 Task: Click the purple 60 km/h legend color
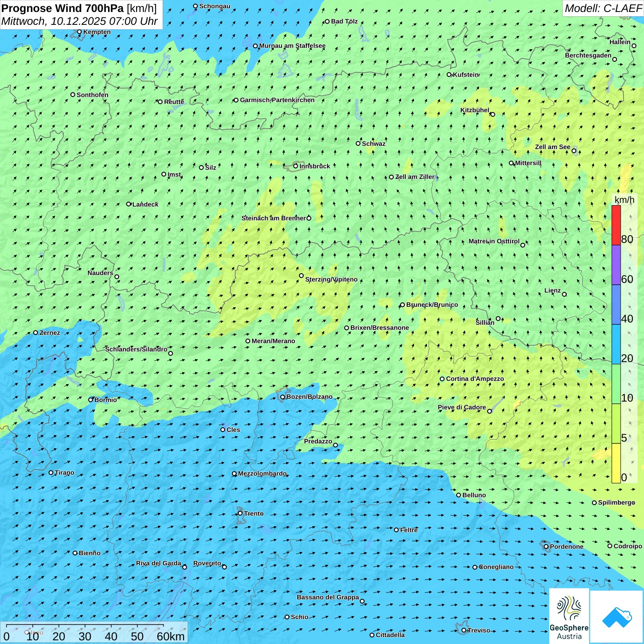coord(616,265)
